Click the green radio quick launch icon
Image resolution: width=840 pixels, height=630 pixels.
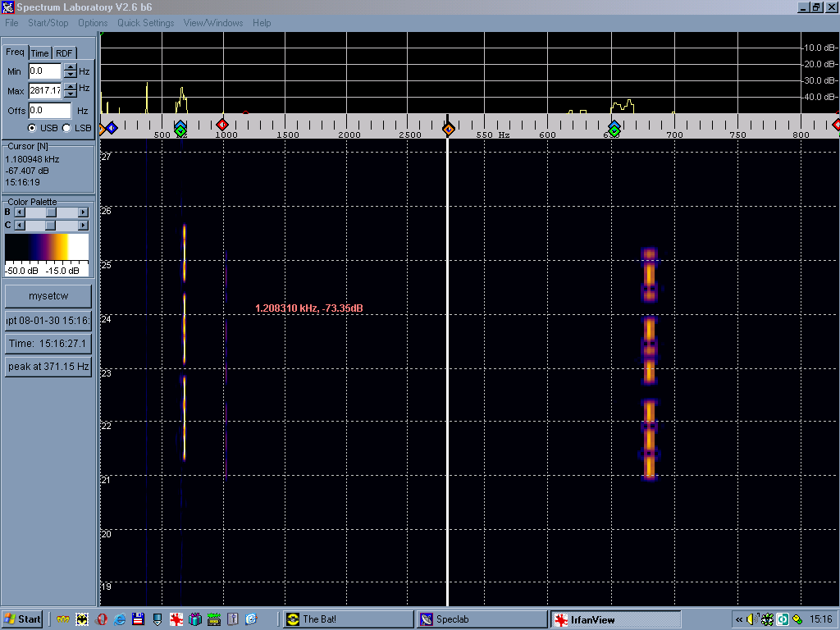pyautogui.click(x=214, y=620)
